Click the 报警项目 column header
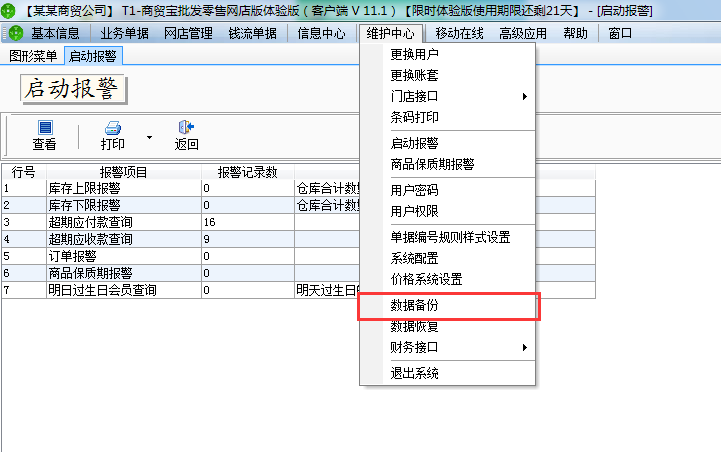721x452 pixels. [x=124, y=172]
